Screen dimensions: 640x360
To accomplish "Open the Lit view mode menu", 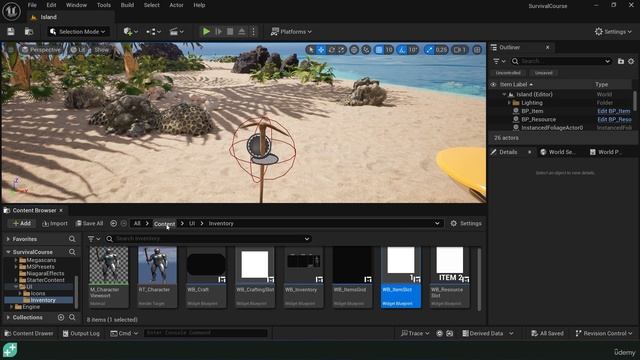I will tap(78, 50).
